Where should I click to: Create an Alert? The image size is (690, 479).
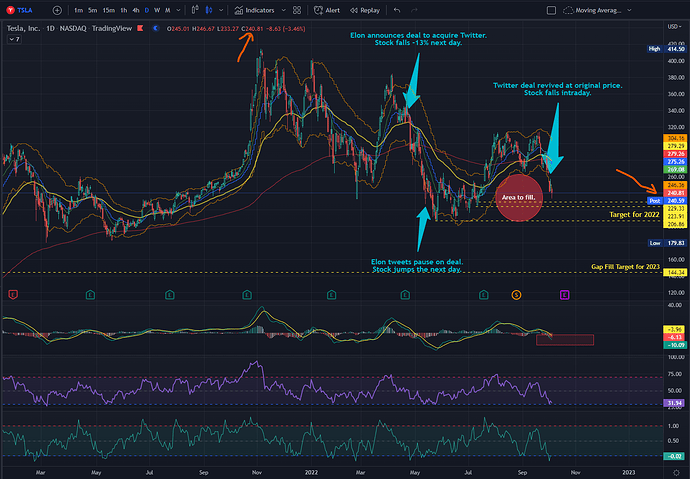click(327, 10)
